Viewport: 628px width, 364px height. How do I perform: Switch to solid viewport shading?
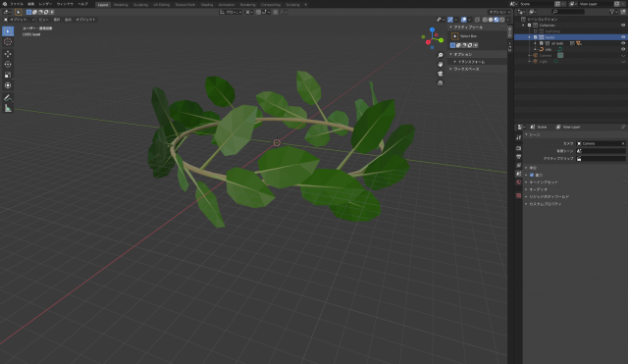tap(491, 20)
